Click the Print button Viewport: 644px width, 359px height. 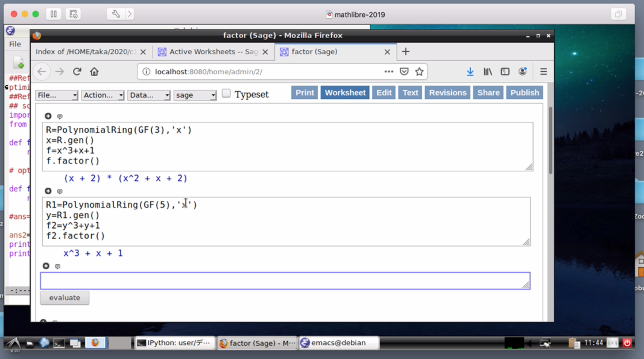[x=305, y=93]
